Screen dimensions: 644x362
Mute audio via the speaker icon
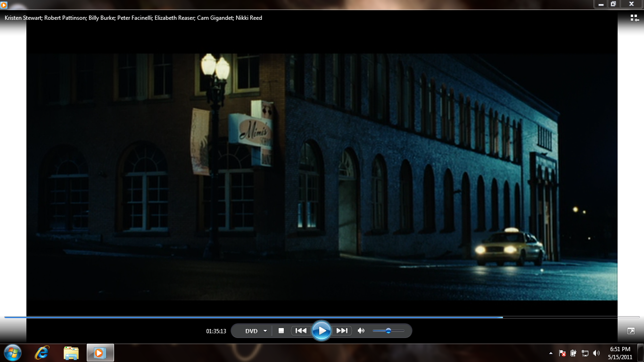[x=361, y=330]
